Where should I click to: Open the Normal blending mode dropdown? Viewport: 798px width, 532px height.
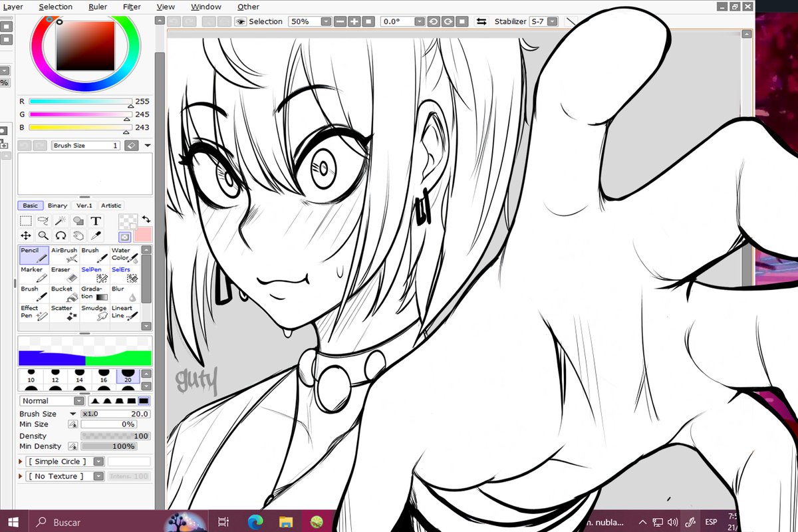coord(79,401)
